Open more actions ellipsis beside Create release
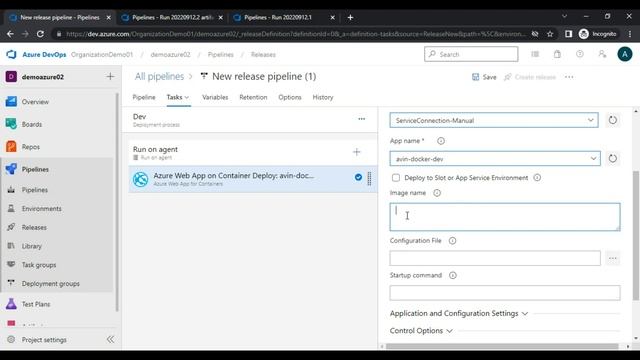This screenshot has width=640, height=360. pos(569,77)
